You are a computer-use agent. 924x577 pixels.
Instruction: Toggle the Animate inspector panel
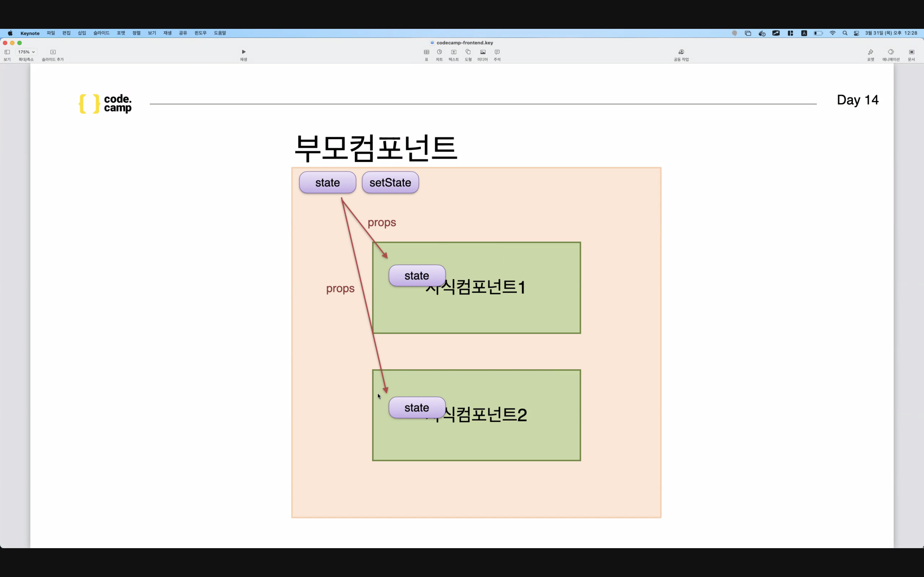coord(891,52)
